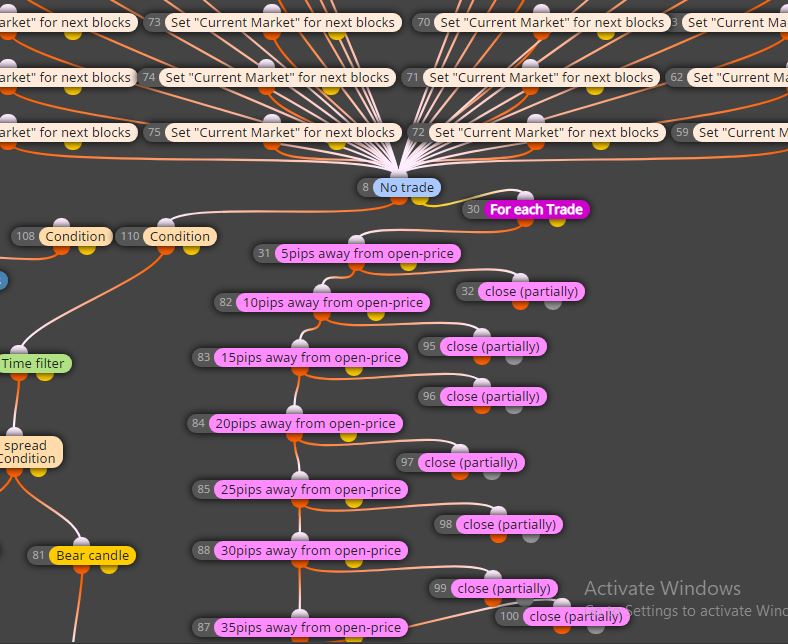Click input port atop Condition 110 block
This screenshot has width=788, height=644.
click(166, 223)
